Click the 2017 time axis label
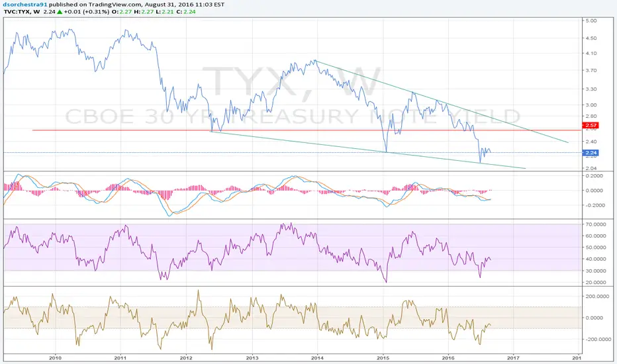This screenshot has width=617, height=364. (513, 357)
